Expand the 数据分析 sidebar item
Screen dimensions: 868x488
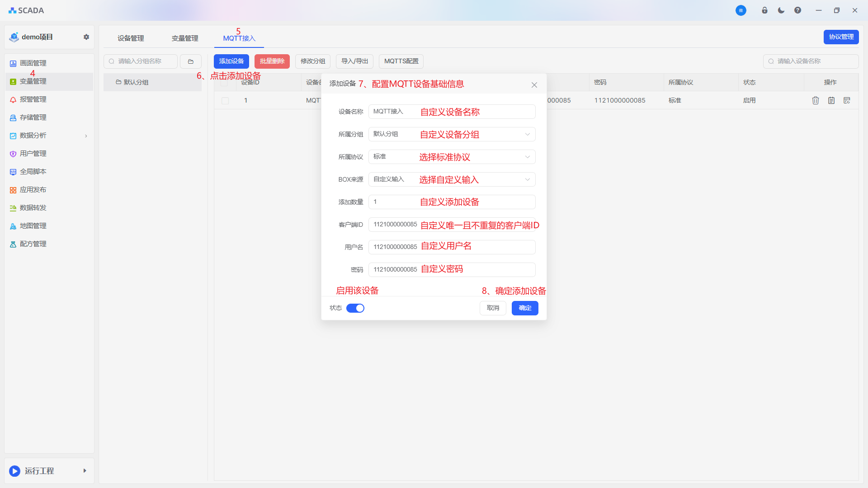[x=33, y=136]
